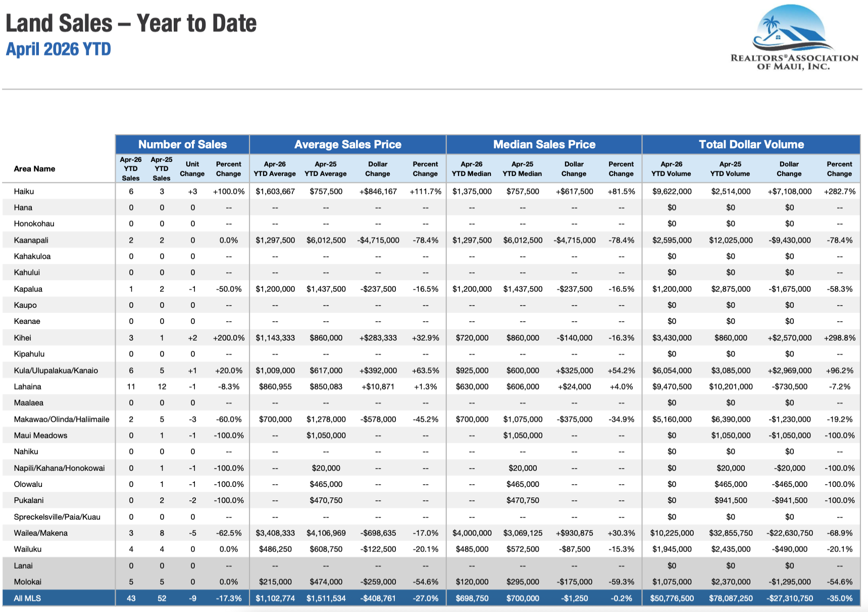This screenshot has height=612, width=868.
Task: Click the 'Number of Sales' header
Action: click(182, 144)
